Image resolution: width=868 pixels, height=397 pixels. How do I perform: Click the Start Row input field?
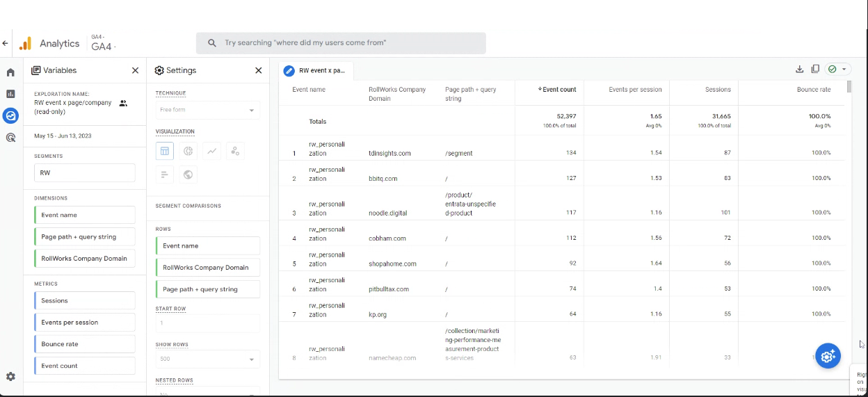coord(207,323)
